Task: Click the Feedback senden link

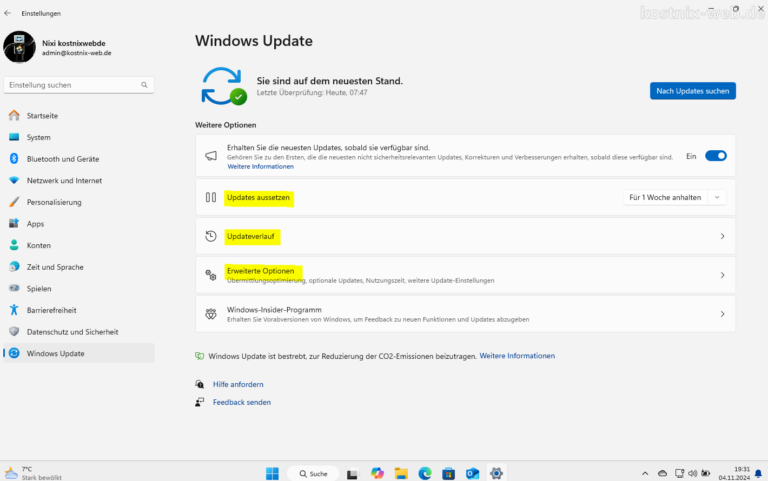Action: click(241, 402)
